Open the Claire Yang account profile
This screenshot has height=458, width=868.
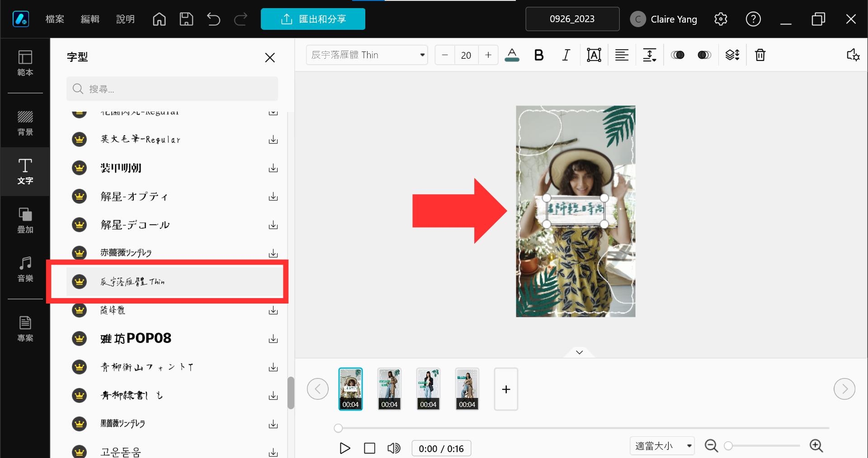[x=664, y=19]
